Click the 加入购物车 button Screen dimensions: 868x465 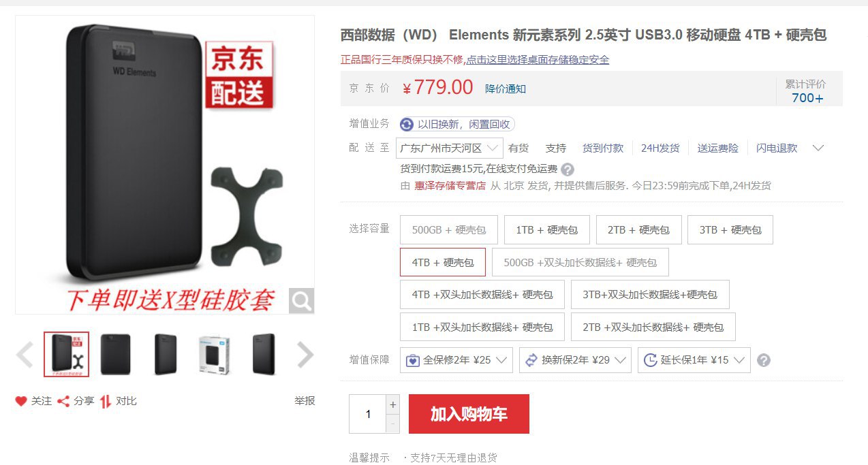tap(469, 414)
